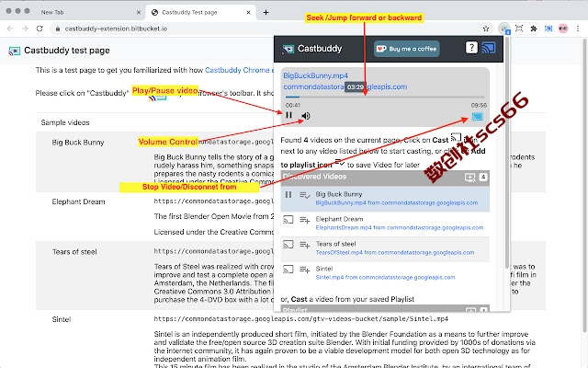Add Elephant Dream to playlist
Image resolution: width=588 pixels, height=368 pixels.
304,220
